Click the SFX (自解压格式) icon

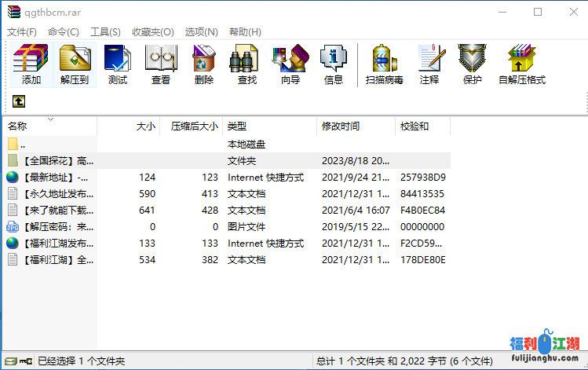tap(521, 64)
